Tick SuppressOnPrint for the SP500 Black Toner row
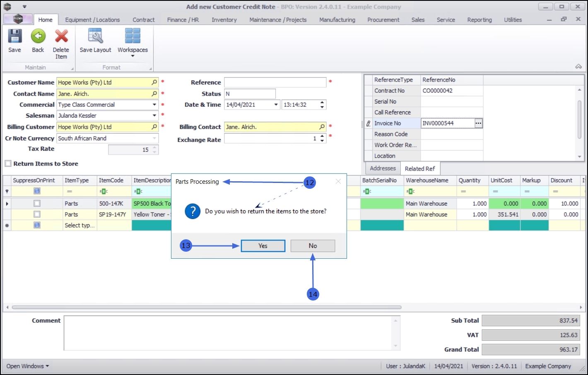This screenshot has width=588, height=375. click(37, 204)
